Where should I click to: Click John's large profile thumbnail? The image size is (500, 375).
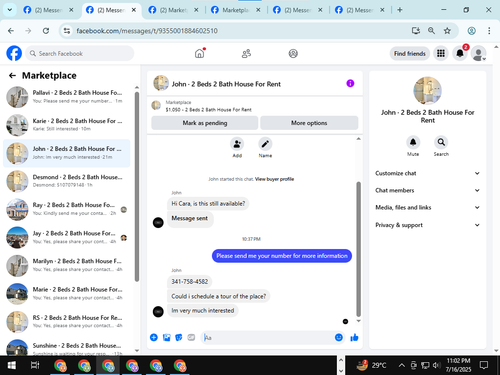pos(427,90)
